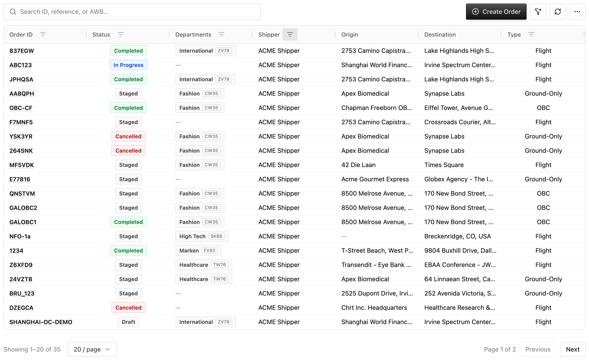Open order JPHQSA
589x364 pixels.
point(21,79)
